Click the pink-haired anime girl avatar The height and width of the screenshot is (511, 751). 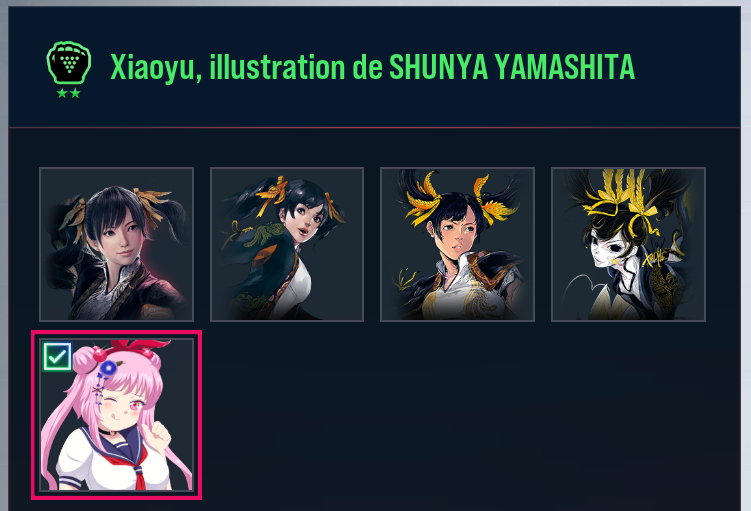coord(116,415)
